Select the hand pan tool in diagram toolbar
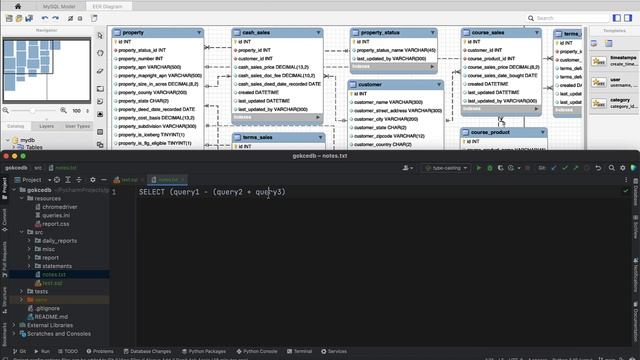Image resolution: width=640 pixels, height=360 pixels. tap(100, 53)
